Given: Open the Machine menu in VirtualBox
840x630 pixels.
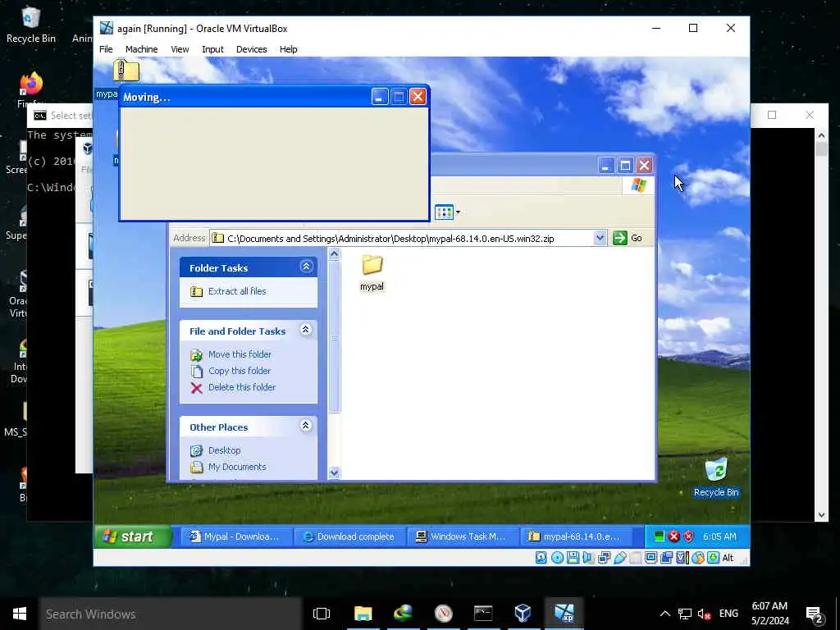Looking at the screenshot, I should pyautogui.click(x=141, y=49).
